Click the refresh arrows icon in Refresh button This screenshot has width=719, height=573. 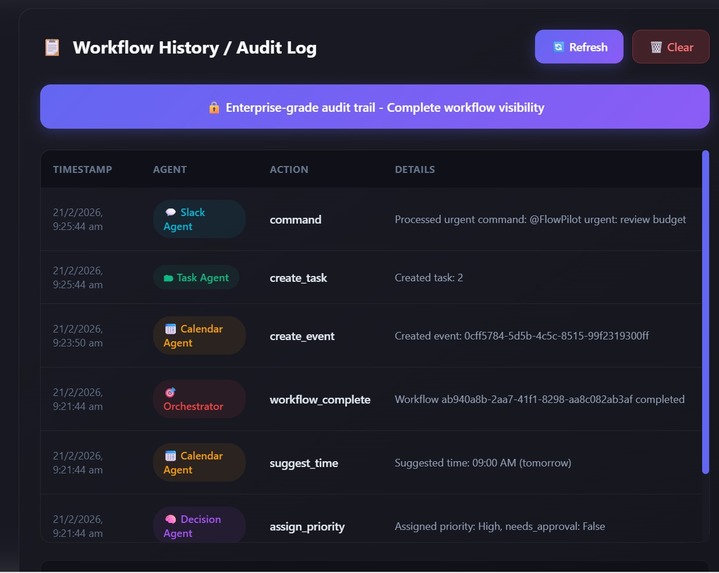pyautogui.click(x=558, y=47)
